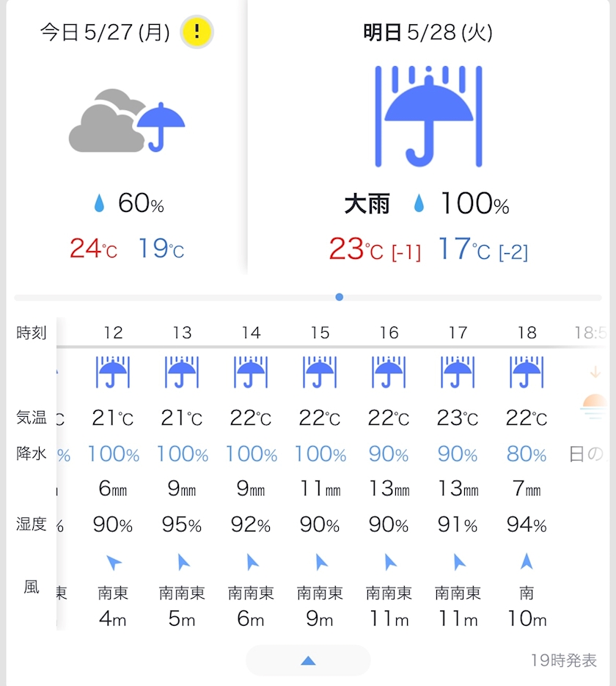Click the yellow weather warning alert icon

tap(197, 32)
